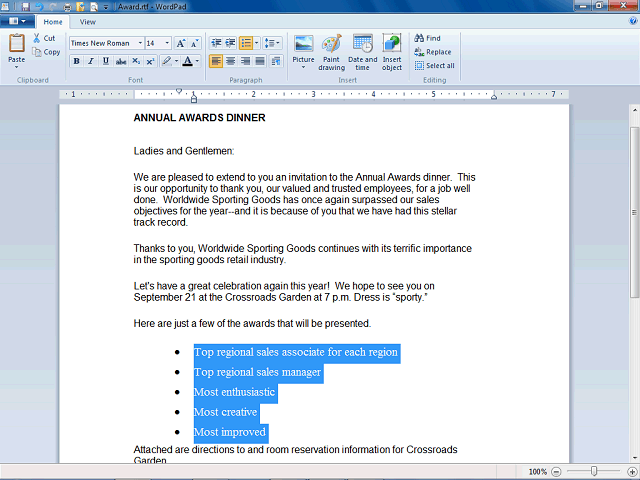Open WordPad Help question mark icon
The image size is (640, 480).
click(x=633, y=21)
